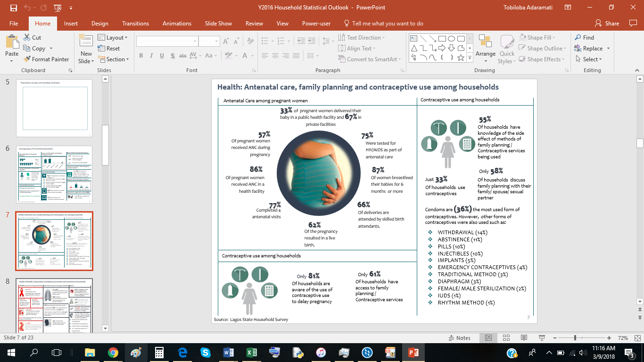644x362 pixels.
Task: Open Chrome from the taskbar
Action: point(113,352)
